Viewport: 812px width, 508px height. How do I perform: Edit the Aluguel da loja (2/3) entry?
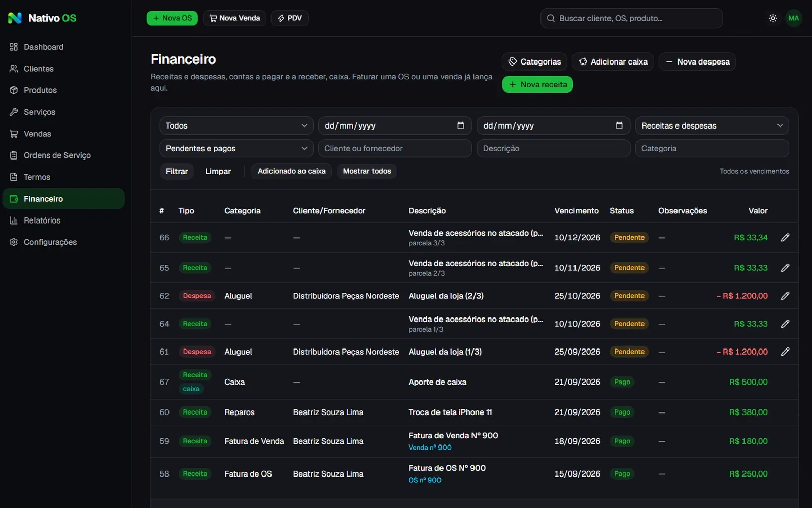[785, 296]
